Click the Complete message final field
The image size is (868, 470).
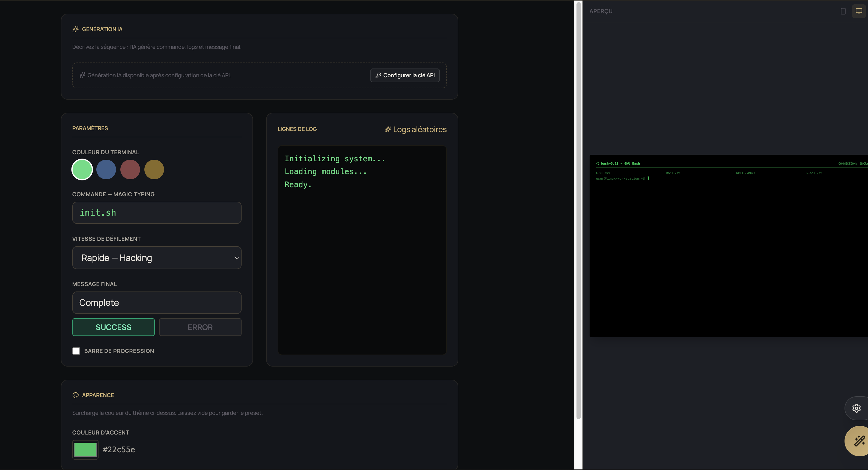tap(157, 302)
